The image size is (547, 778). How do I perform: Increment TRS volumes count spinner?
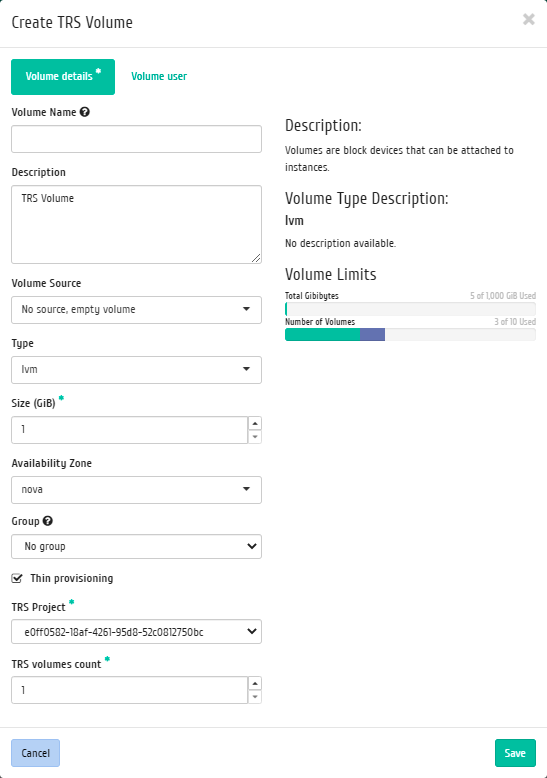255,683
